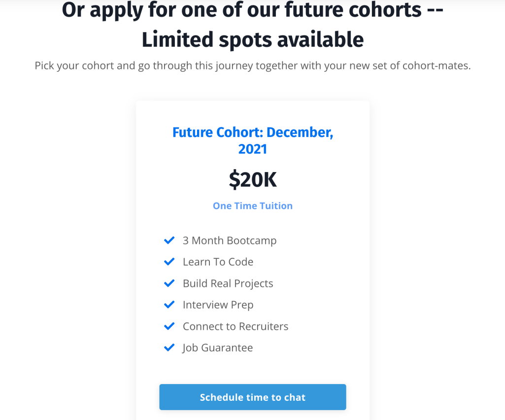Click the One Time Tuition label
Viewport: 505px width, 420px height.
click(x=252, y=206)
